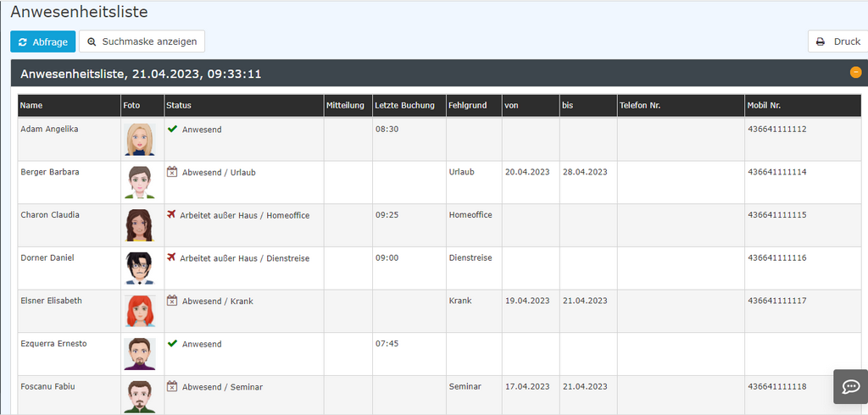Select the Foscanu Fabiu name entry
868x415 pixels.
point(47,386)
